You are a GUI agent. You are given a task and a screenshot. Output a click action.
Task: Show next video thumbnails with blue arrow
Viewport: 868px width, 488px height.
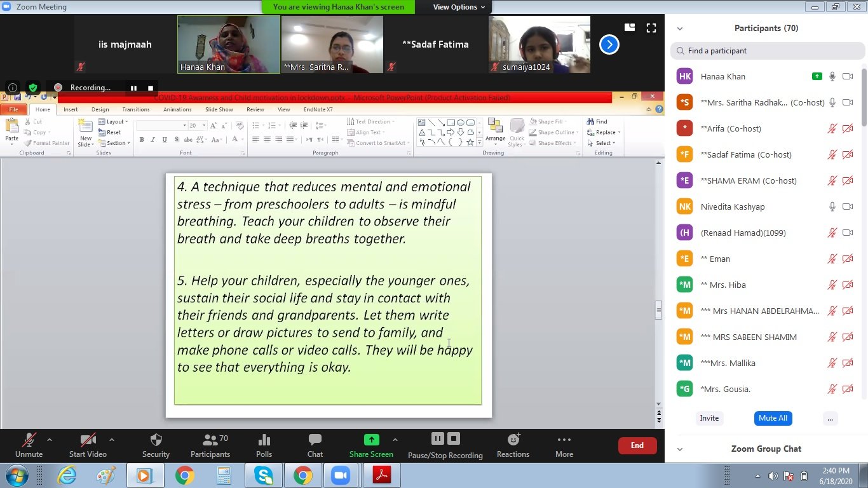[x=609, y=44]
